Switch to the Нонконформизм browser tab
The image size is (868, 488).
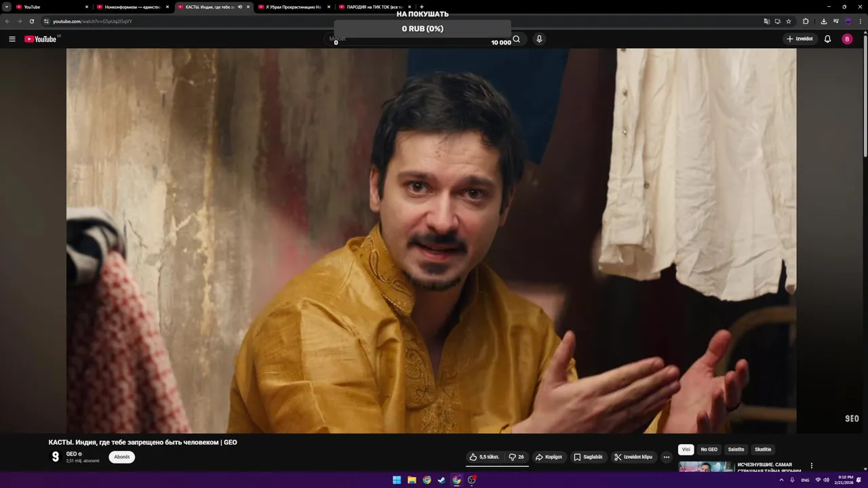tap(132, 7)
